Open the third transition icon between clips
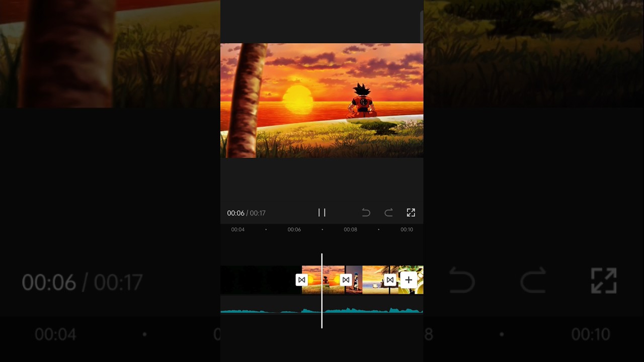 [x=390, y=280]
